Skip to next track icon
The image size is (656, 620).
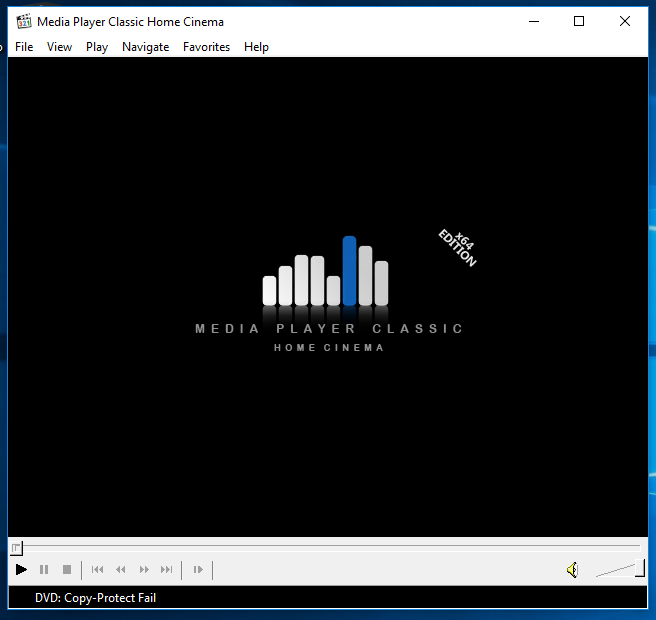pyautogui.click(x=167, y=570)
